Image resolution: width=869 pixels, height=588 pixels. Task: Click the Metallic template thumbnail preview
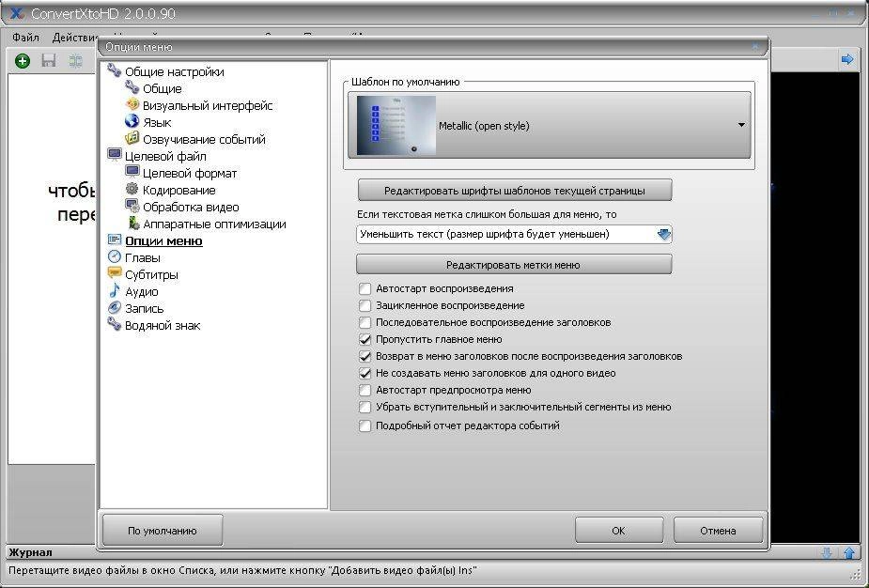coord(396,125)
